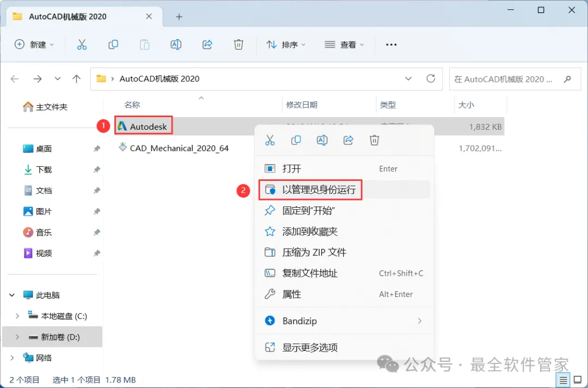Choose 打开 from context menu
The height and width of the screenshot is (388, 588).
click(344, 169)
